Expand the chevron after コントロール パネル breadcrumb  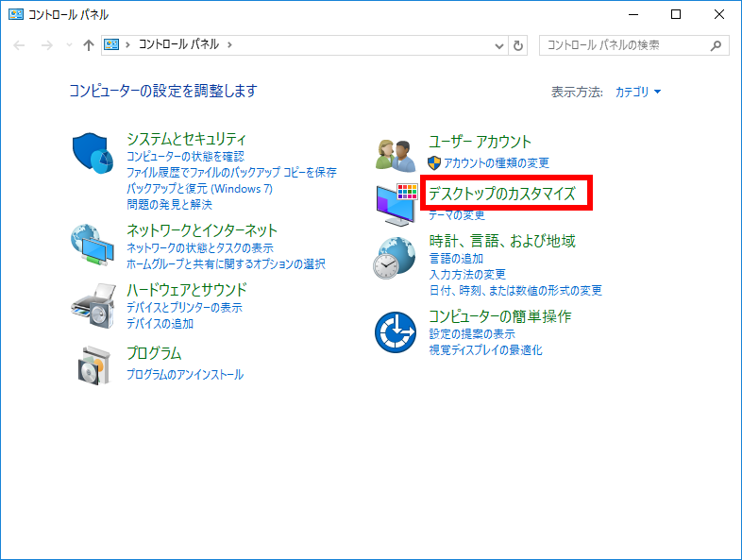230,44
